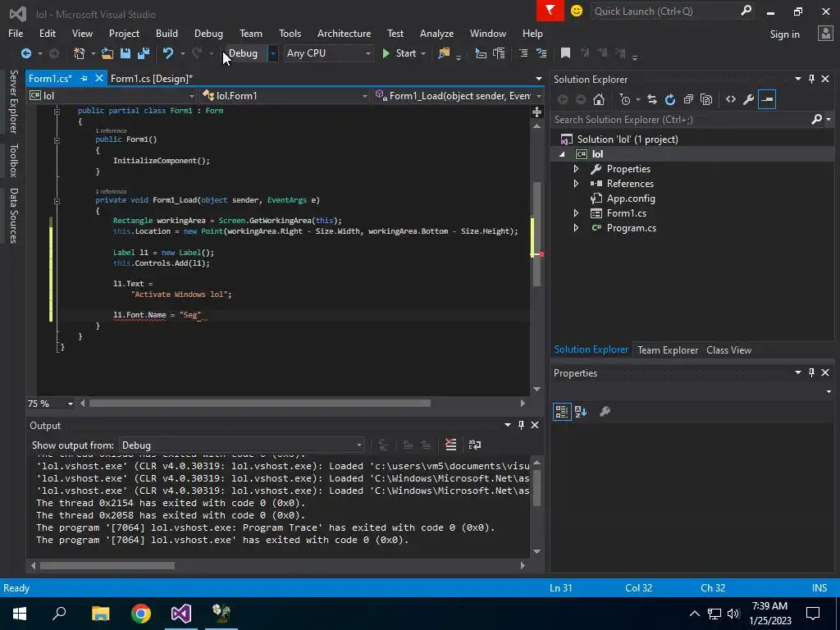Save the current file with Save icon
Screen dimensions: 840x630
(x=126, y=53)
